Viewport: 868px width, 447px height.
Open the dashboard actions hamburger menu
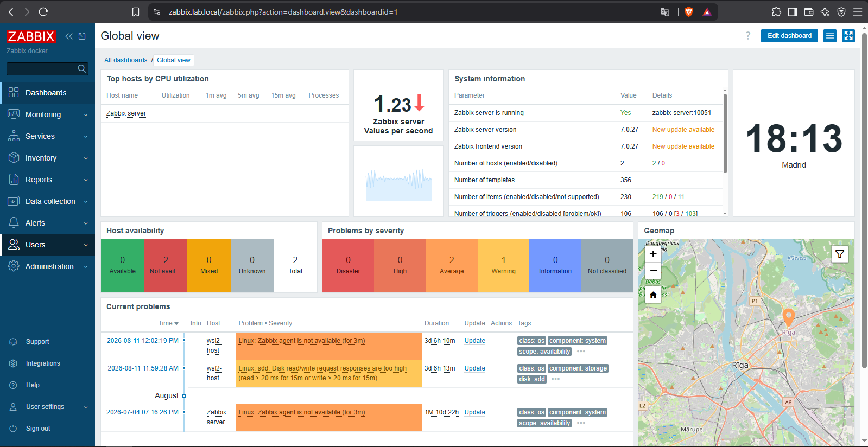pos(830,36)
